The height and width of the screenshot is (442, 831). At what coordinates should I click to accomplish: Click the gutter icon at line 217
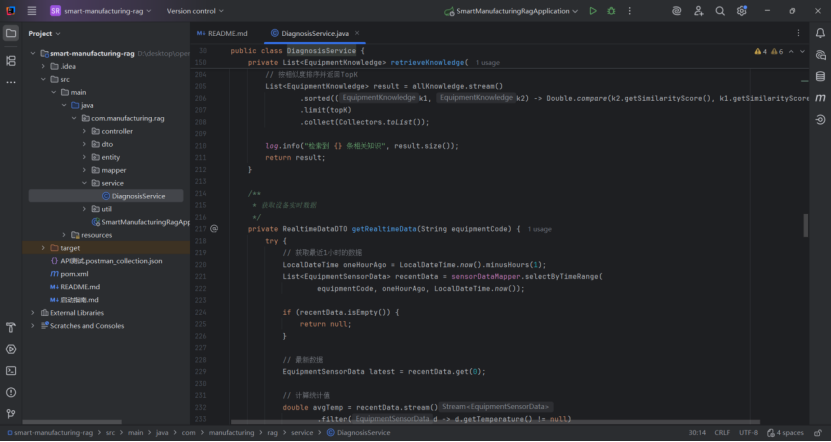214,229
